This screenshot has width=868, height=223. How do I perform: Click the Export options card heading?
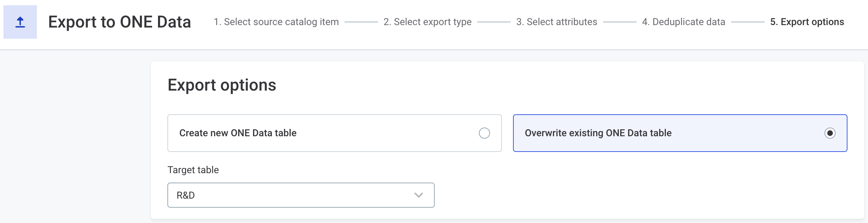[222, 85]
